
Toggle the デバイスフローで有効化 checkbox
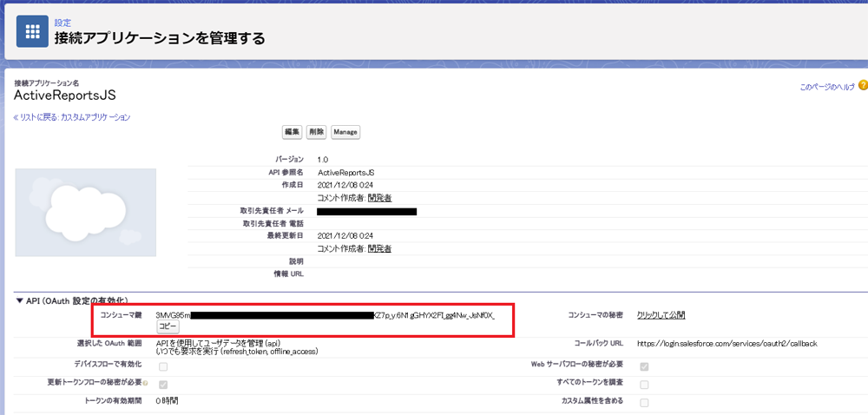(x=163, y=366)
